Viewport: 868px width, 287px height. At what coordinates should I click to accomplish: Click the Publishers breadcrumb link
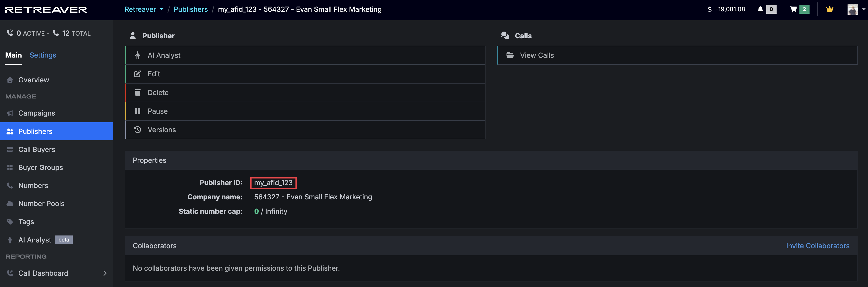tap(191, 9)
